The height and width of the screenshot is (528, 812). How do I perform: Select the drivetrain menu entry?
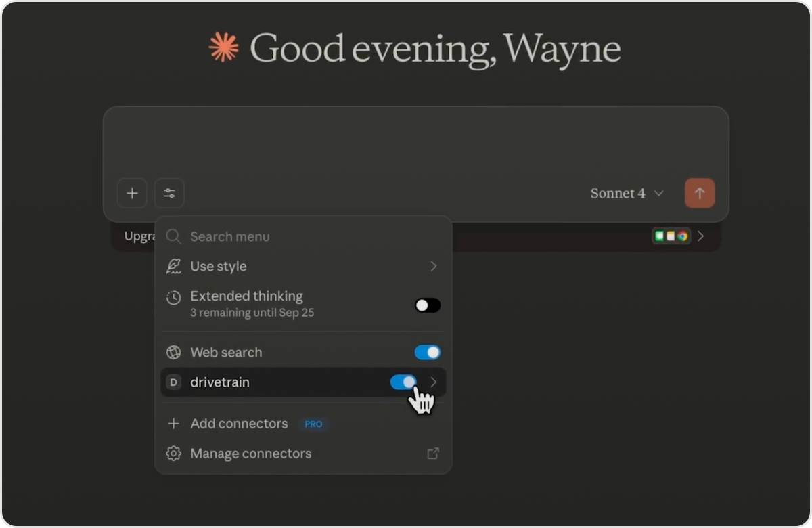pyautogui.click(x=303, y=382)
